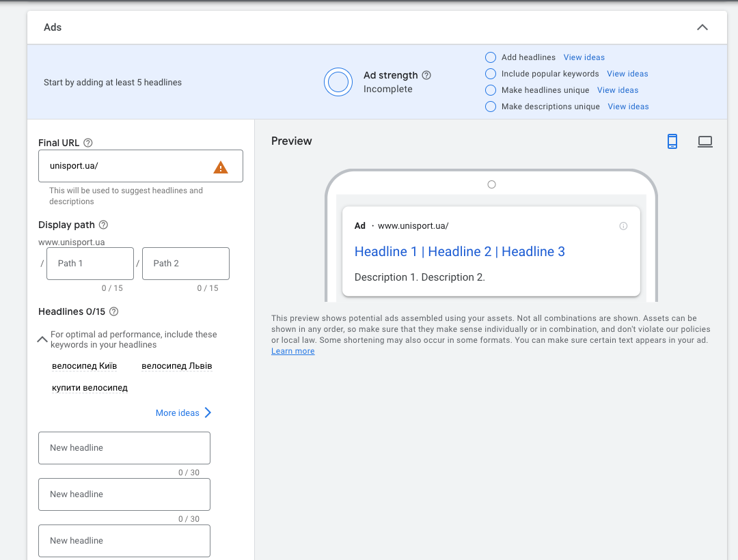Click the info icon in ad preview

[623, 226]
